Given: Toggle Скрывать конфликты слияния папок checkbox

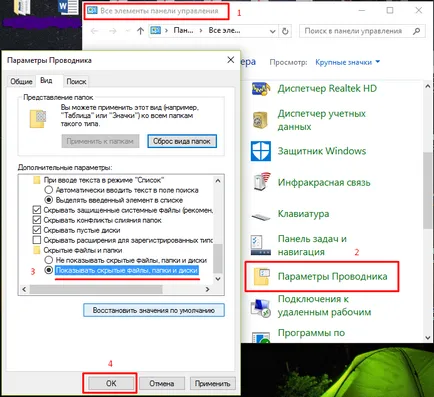Looking at the screenshot, I should coord(37,220).
